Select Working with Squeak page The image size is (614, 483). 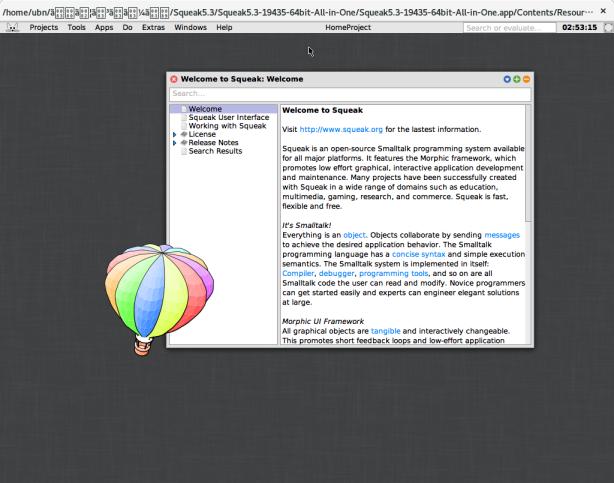[x=227, y=126]
